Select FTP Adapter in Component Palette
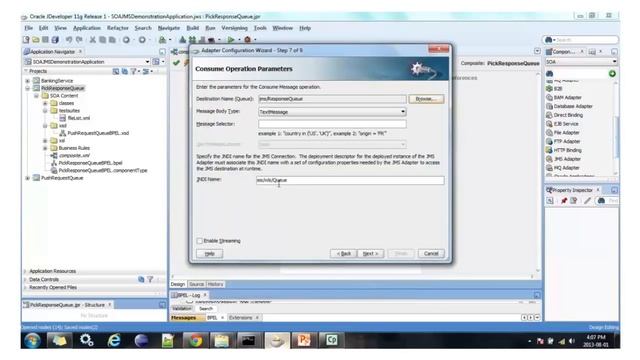 (x=563, y=141)
